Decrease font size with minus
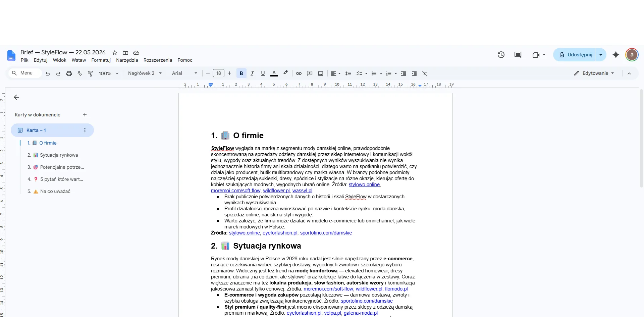Image resolution: width=644 pixels, height=317 pixels. (x=208, y=73)
